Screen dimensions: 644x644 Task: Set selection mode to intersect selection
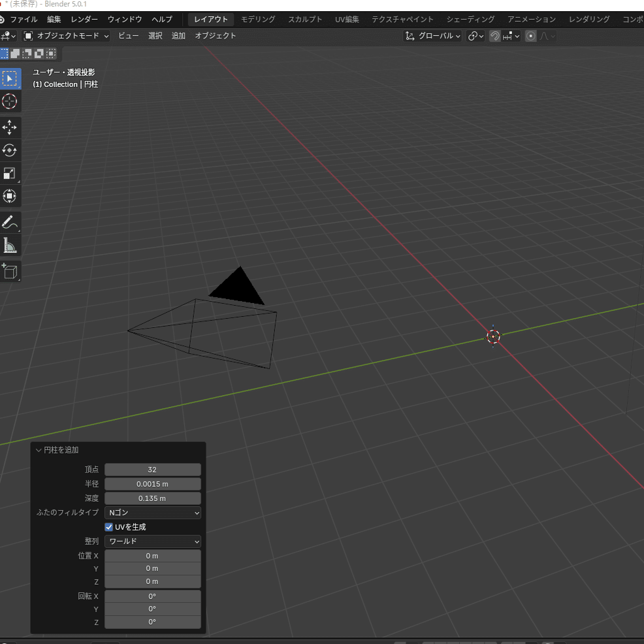point(51,54)
